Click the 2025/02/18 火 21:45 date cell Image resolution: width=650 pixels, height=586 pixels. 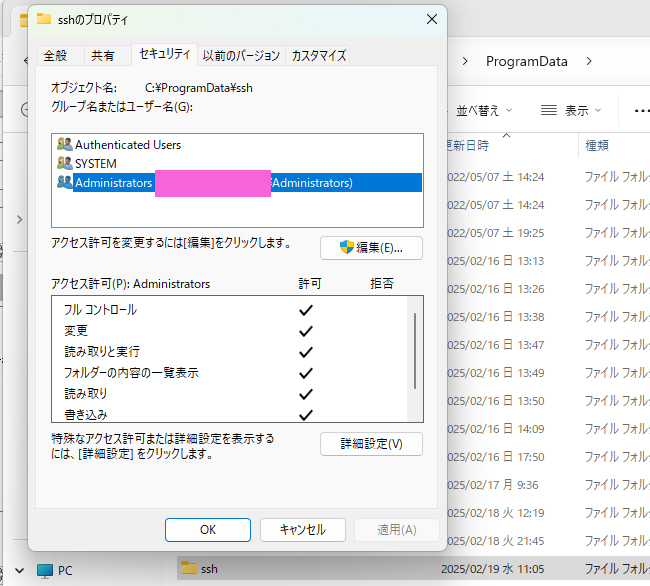point(496,540)
